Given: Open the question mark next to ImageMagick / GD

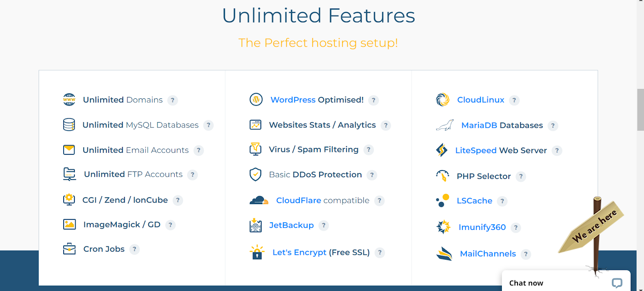Looking at the screenshot, I should tap(170, 225).
